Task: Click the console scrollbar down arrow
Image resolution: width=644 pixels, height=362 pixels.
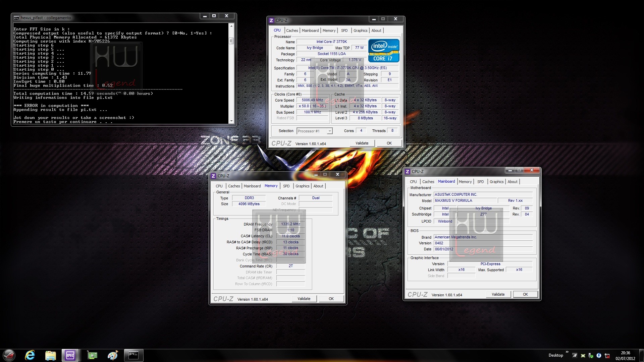Action: [x=231, y=121]
